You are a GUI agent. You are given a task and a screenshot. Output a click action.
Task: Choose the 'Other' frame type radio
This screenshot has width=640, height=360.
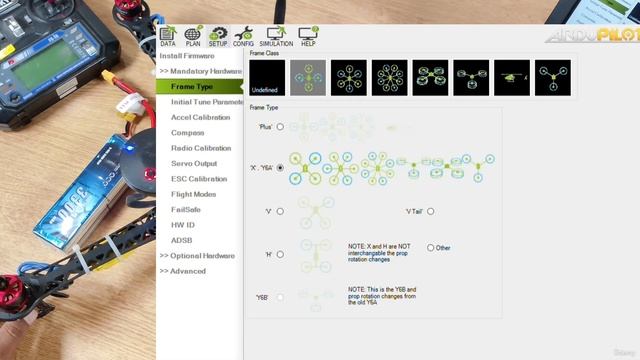pyautogui.click(x=431, y=248)
